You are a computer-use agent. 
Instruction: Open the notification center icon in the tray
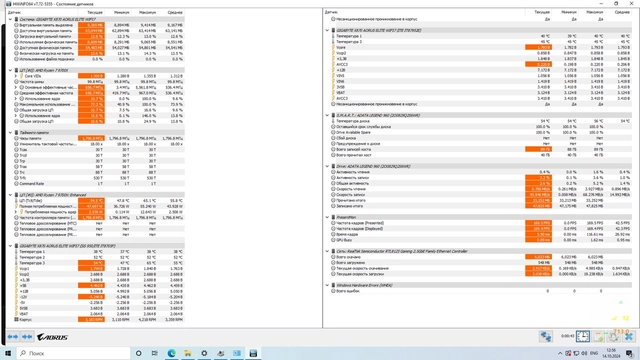click(630, 353)
